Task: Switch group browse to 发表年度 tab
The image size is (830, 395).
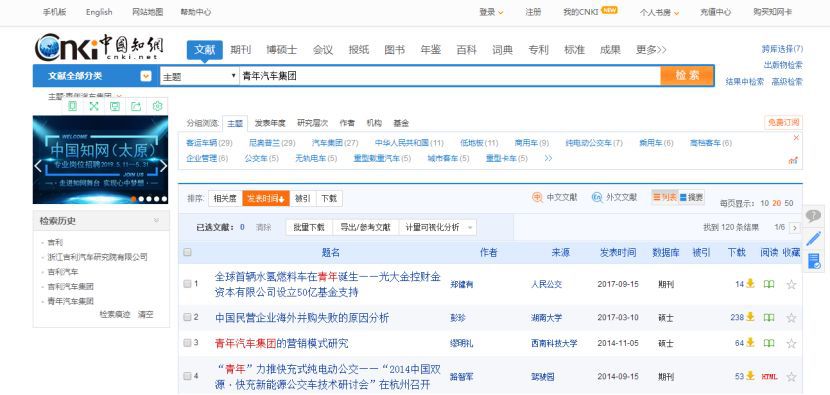Action: pyautogui.click(x=269, y=123)
